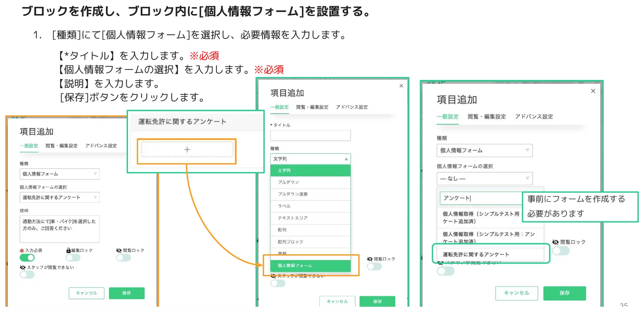Choose 配列ブロック option in the type list
644x312 pixels.
click(x=310, y=242)
